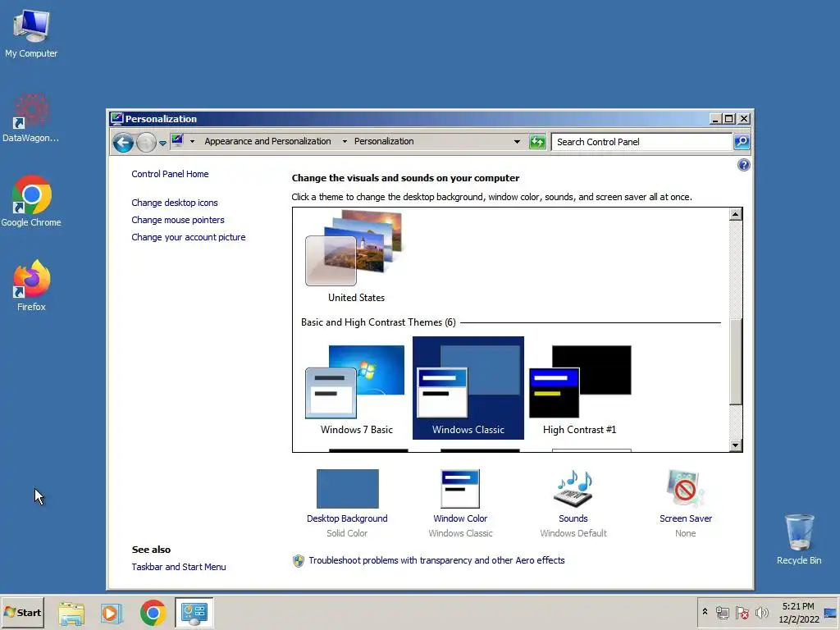The height and width of the screenshot is (630, 840).
Task: Open the Start menu
Action: pyautogui.click(x=22, y=612)
